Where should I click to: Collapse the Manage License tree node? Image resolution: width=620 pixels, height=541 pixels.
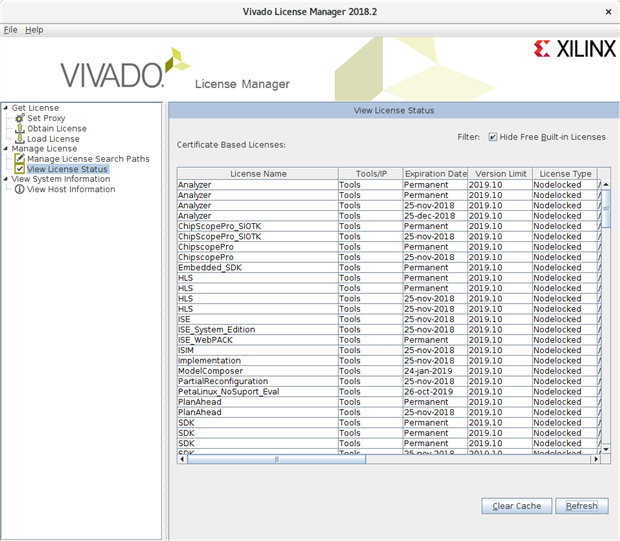[x=6, y=149]
